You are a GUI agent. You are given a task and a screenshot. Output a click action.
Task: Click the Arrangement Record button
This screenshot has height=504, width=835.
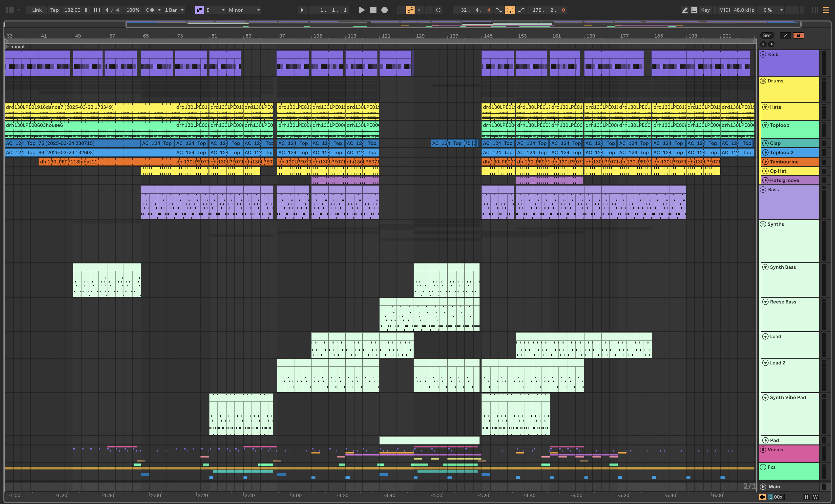[x=384, y=10]
